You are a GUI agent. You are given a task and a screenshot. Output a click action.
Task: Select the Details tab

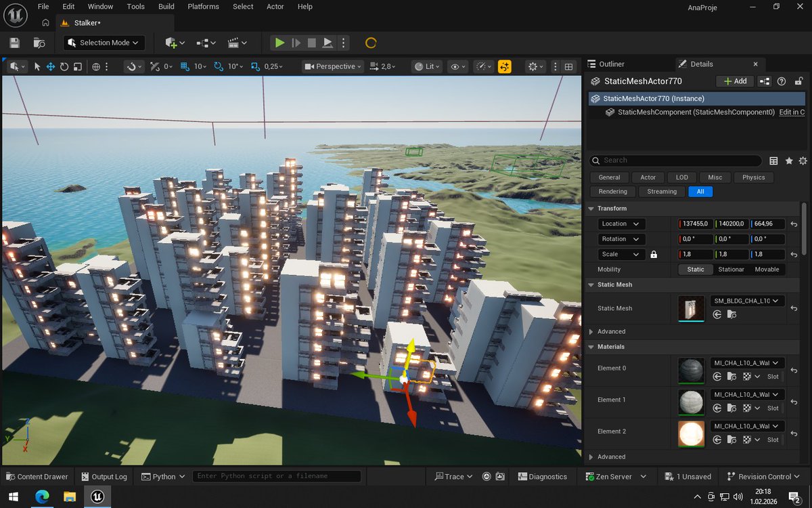(x=701, y=64)
